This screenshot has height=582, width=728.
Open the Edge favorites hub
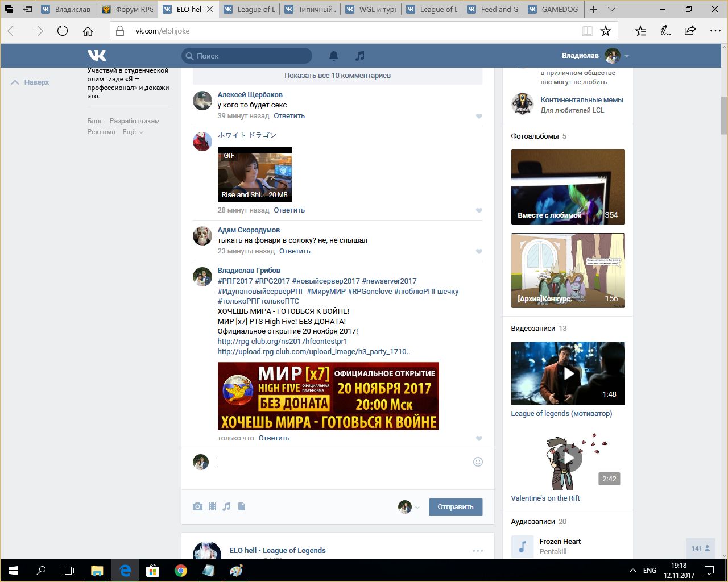[641, 31]
